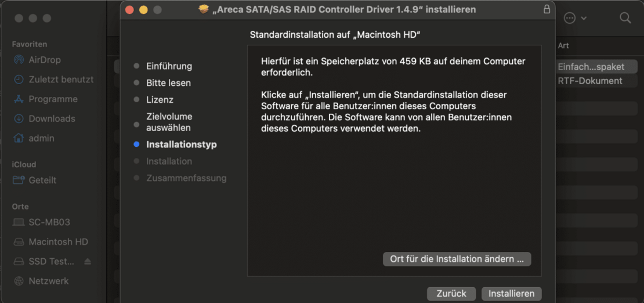Select Macintosh HD in sidebar
Screen dimensions: 644x303
tap(58, 242)
